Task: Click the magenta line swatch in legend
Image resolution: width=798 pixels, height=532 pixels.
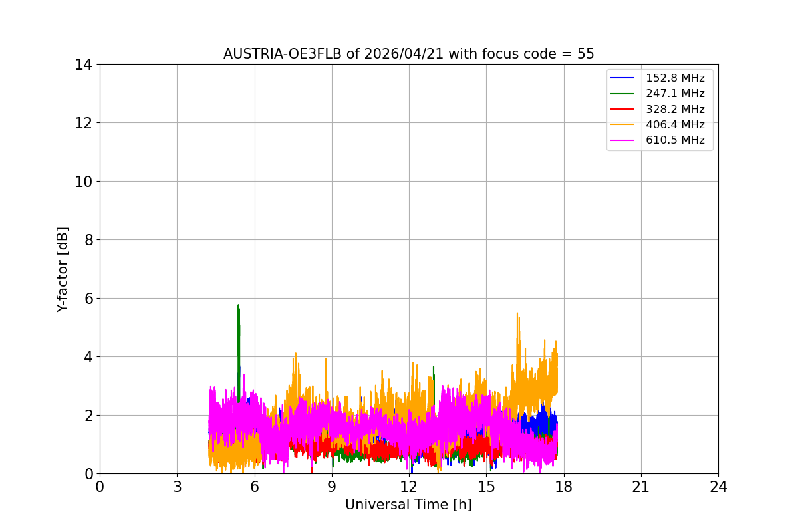Action: click(x=623, y=140)
